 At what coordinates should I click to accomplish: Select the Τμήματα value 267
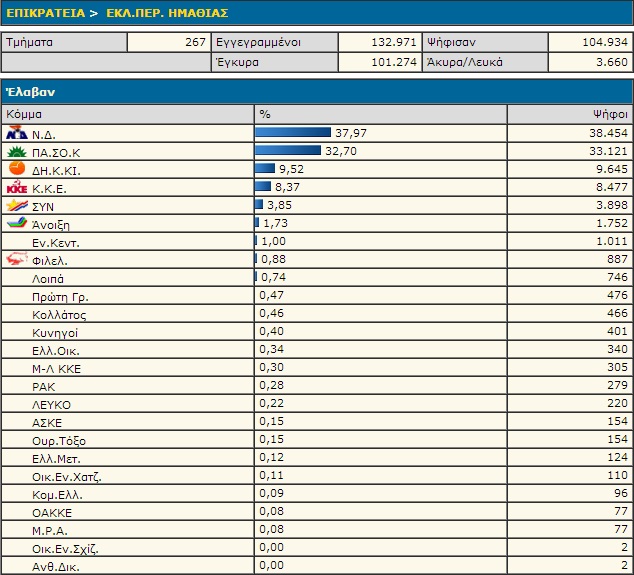point(196,42)
